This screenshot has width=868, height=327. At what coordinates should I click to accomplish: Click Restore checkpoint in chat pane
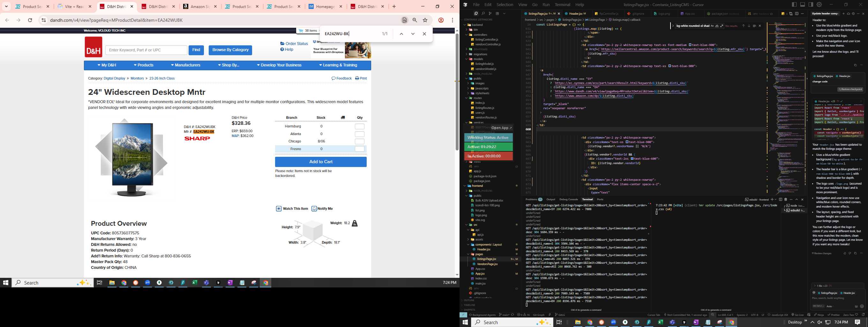click(x=850, y=89)
